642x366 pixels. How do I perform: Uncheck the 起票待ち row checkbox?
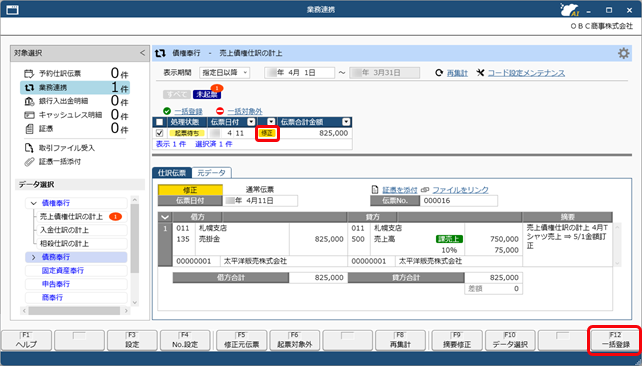click(x=160, y=133)
